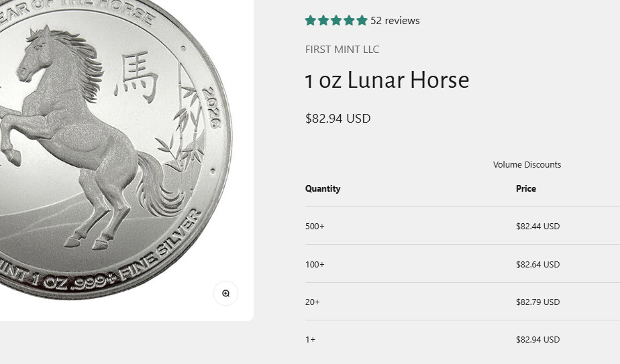Click the $82.94 USD main price

338,119
